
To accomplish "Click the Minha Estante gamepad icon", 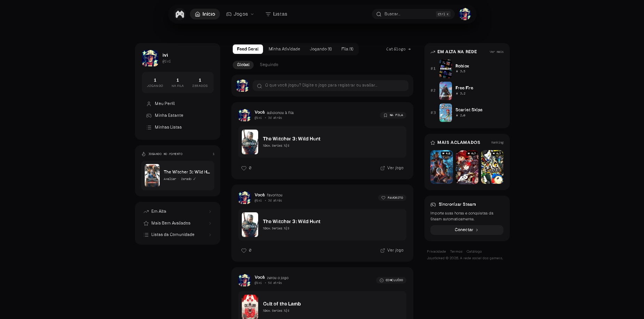I will [x=149, y=116].
